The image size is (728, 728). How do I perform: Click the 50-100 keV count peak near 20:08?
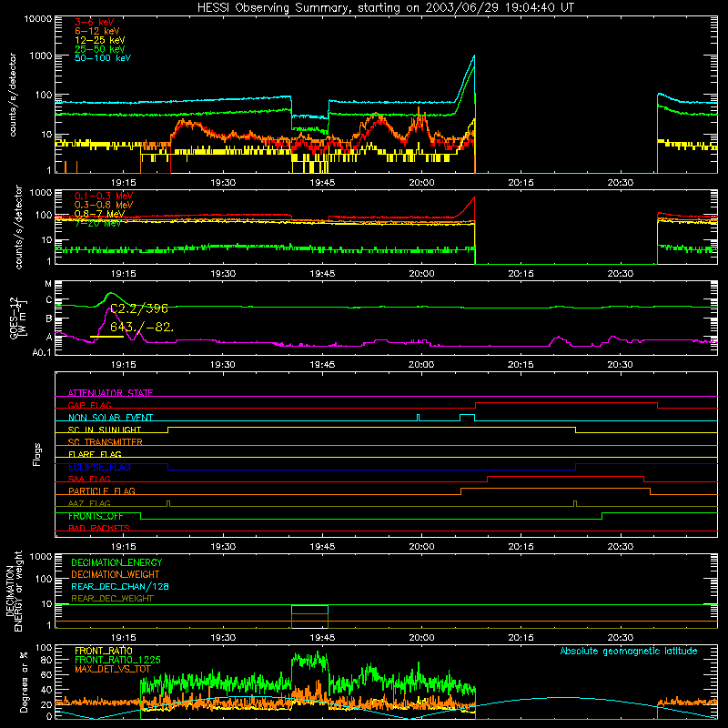[x=473, y=56]
